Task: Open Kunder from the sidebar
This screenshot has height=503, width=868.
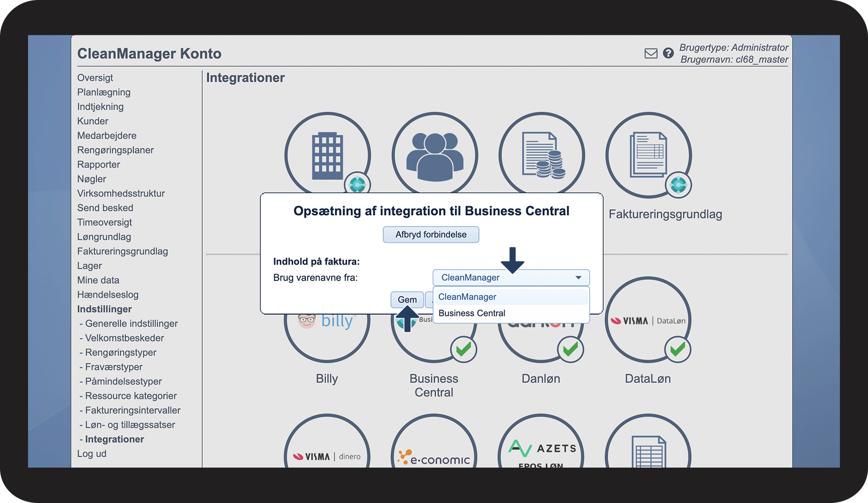Action: (x=92, y=121)
